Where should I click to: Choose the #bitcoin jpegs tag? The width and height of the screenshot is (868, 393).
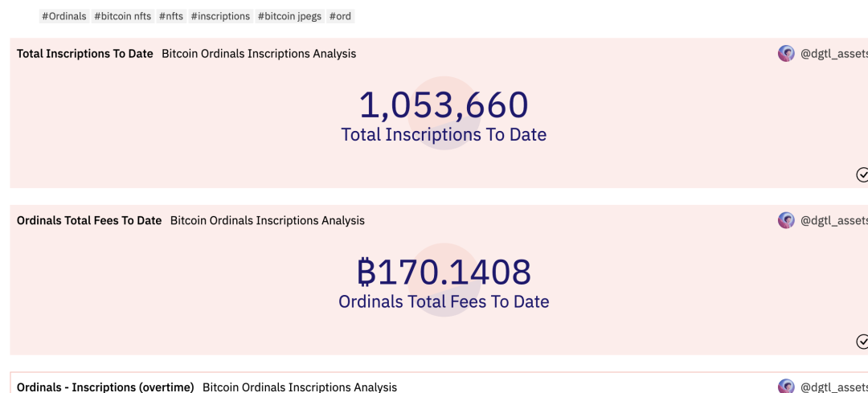(289, 16)
